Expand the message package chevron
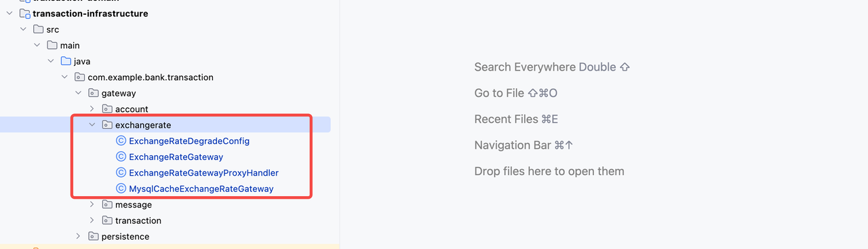The image size is (868, 249). (92, 204)
